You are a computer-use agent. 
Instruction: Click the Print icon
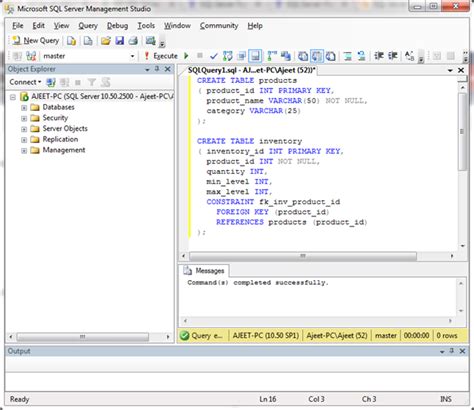point(133,41)
